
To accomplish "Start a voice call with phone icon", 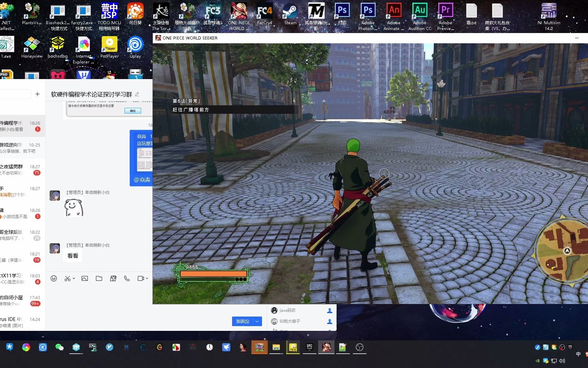I will (127, 278).
